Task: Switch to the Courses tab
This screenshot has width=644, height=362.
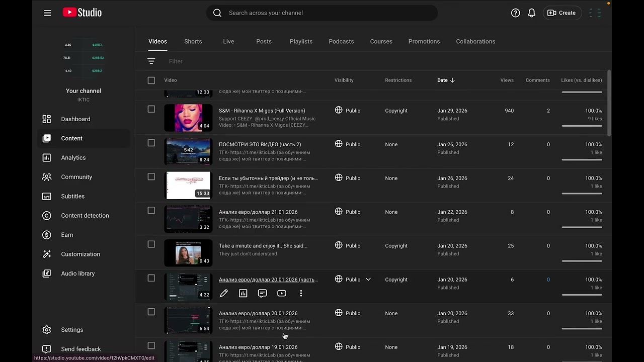Action: tap(381, 41)
